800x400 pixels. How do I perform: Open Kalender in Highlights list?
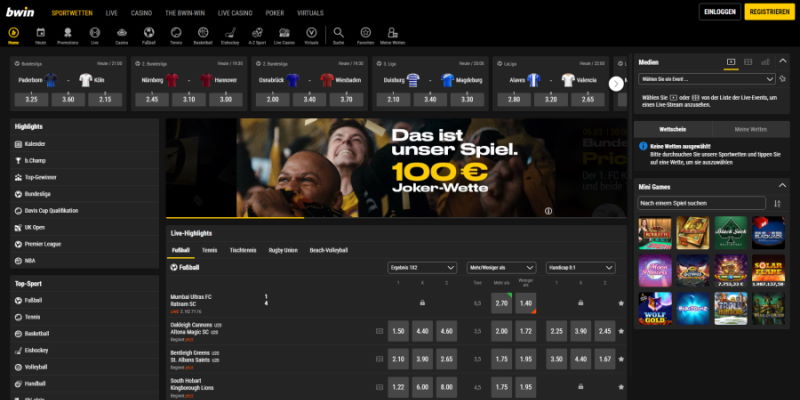coord(84,144)
